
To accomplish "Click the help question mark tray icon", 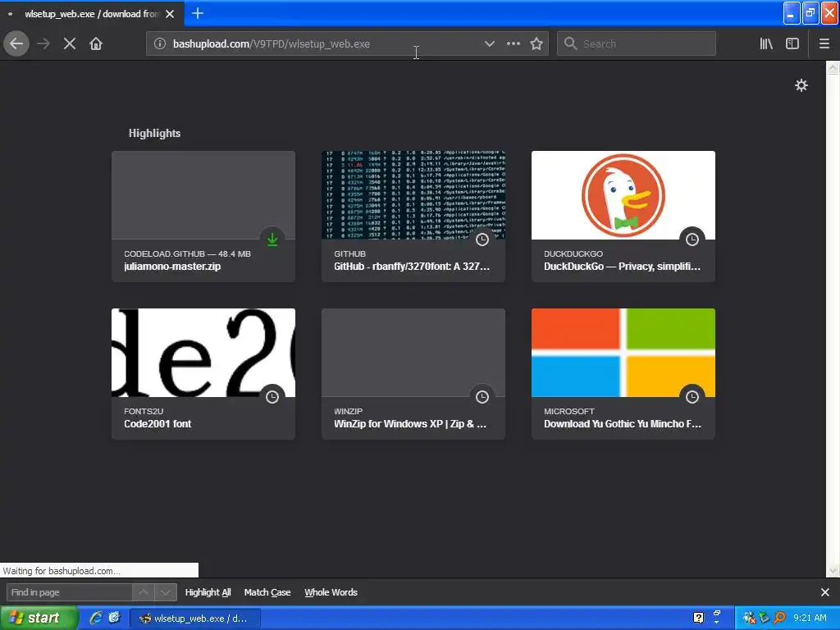I will pyautogui.click(x=699, y=618).
